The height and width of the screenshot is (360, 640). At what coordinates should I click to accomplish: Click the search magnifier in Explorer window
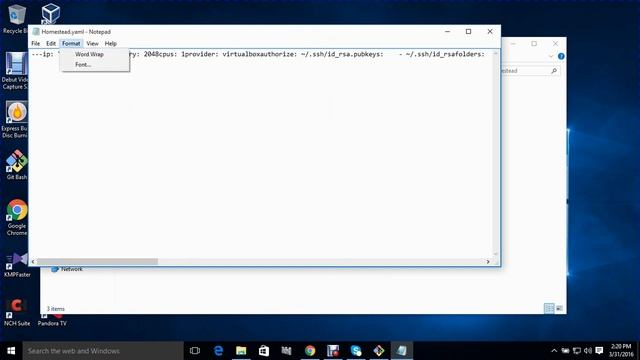(x=554, y=71)
